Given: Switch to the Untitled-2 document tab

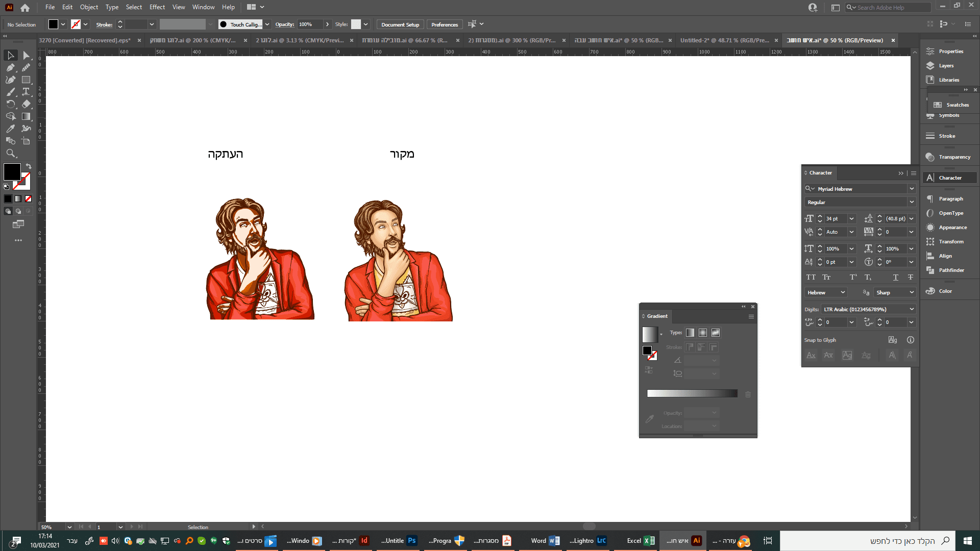Looking at the screenshot, I should click(724, 40).
